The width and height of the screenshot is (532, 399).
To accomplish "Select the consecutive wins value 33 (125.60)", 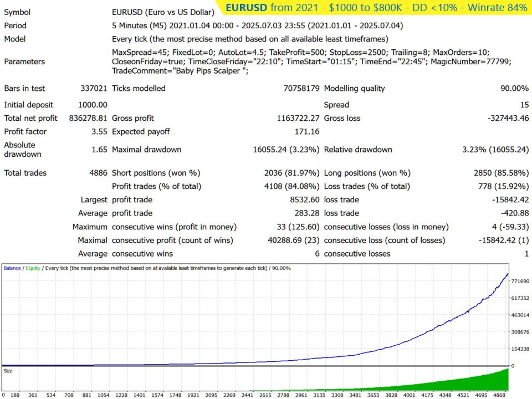I will tap(298, 227).
